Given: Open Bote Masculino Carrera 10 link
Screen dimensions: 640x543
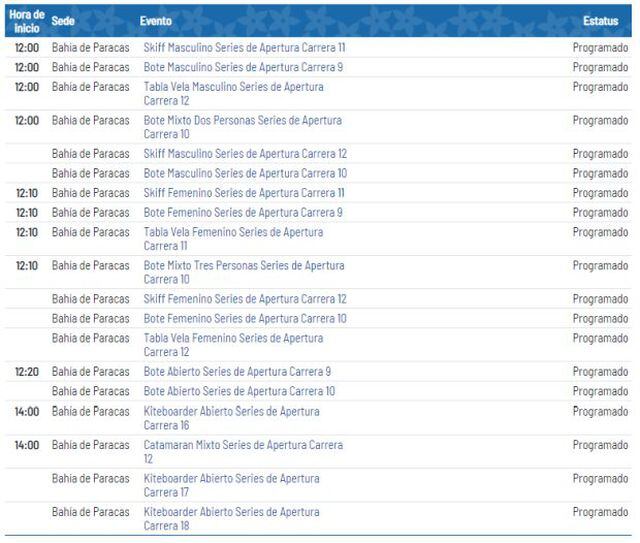Looking at the screenshot, I should point(245,173).
